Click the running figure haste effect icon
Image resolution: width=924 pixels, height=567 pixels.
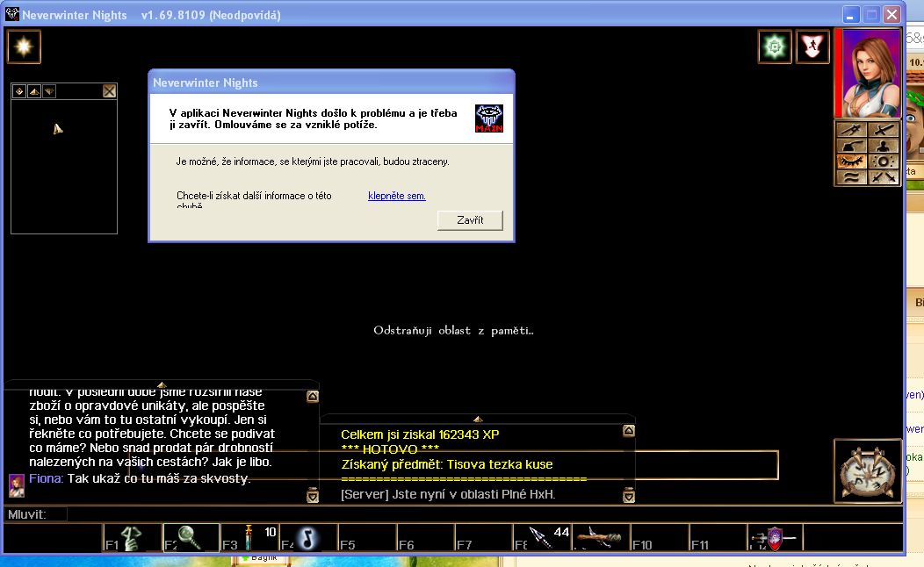click(x=812, y=47)
